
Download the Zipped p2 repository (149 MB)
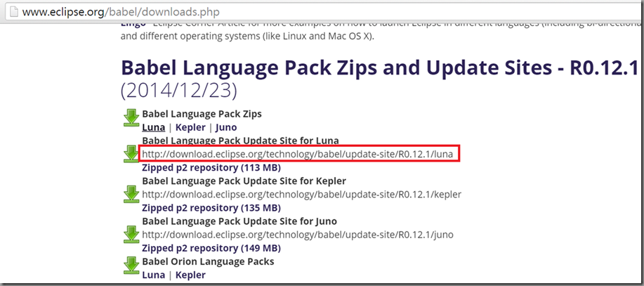[x=211, y=248]
